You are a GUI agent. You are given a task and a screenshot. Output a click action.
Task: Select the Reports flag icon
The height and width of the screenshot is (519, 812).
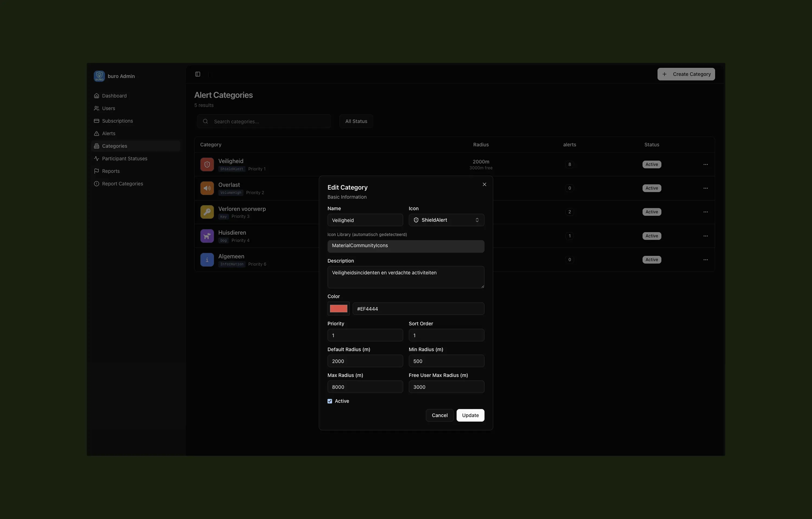[97, 171]
